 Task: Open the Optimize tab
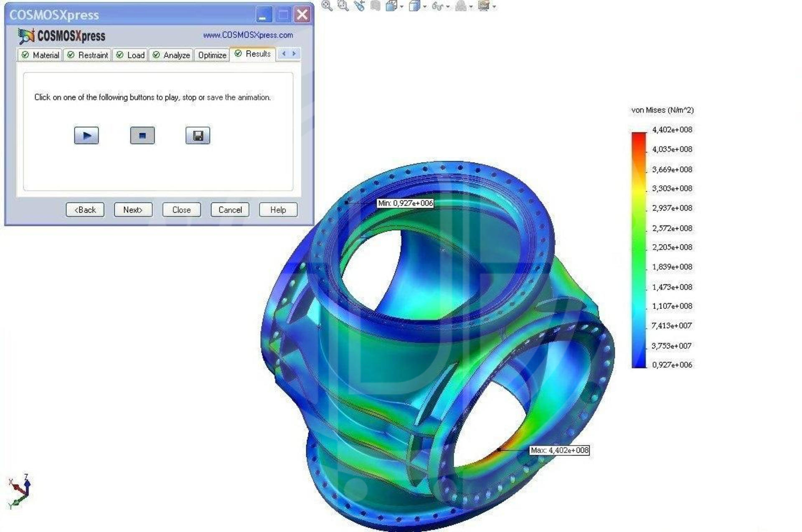pyautogui.click(x=212, y=55)
